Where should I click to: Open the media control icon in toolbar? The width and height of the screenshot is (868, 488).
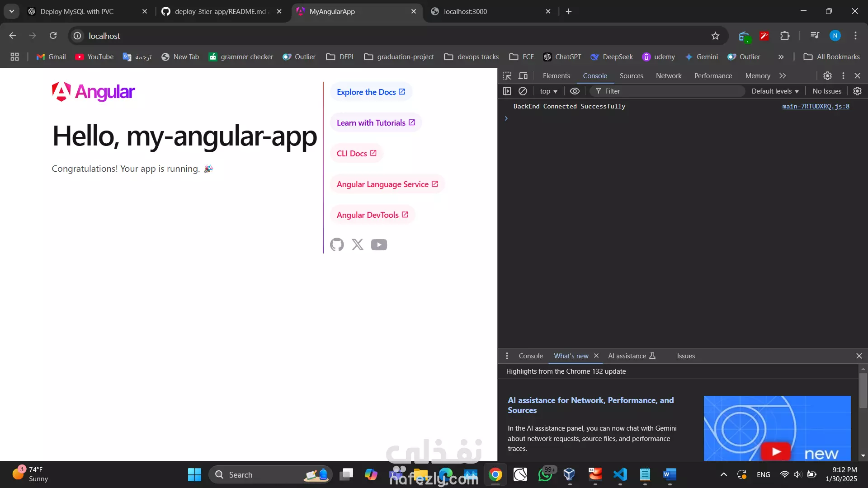[815, 36]
